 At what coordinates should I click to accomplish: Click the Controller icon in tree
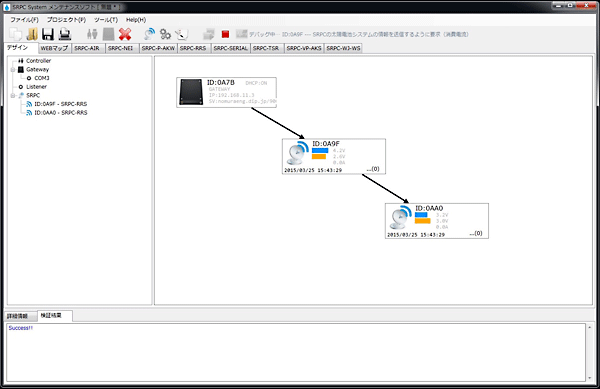pos(21,61)
